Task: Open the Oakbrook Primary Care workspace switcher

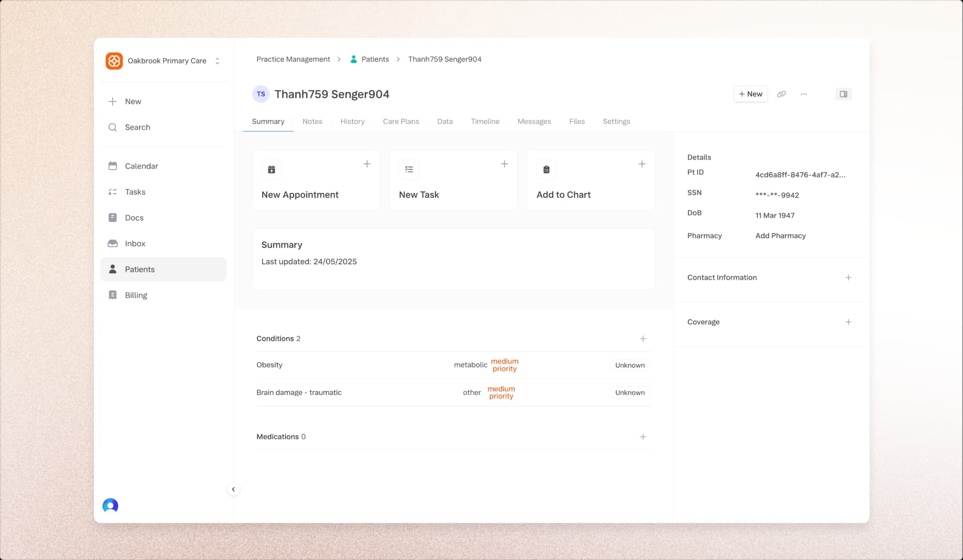Action: [x=217, y=61]
